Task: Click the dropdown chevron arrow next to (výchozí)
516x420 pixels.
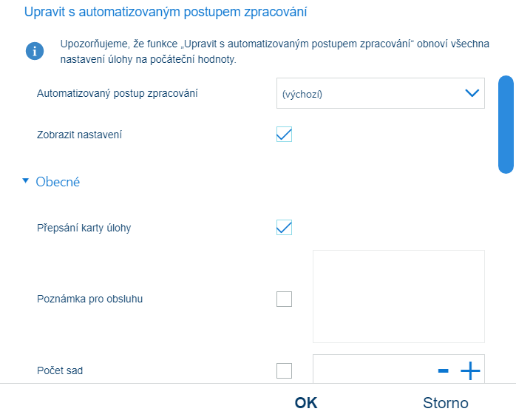Action: [x=472, y=93]
